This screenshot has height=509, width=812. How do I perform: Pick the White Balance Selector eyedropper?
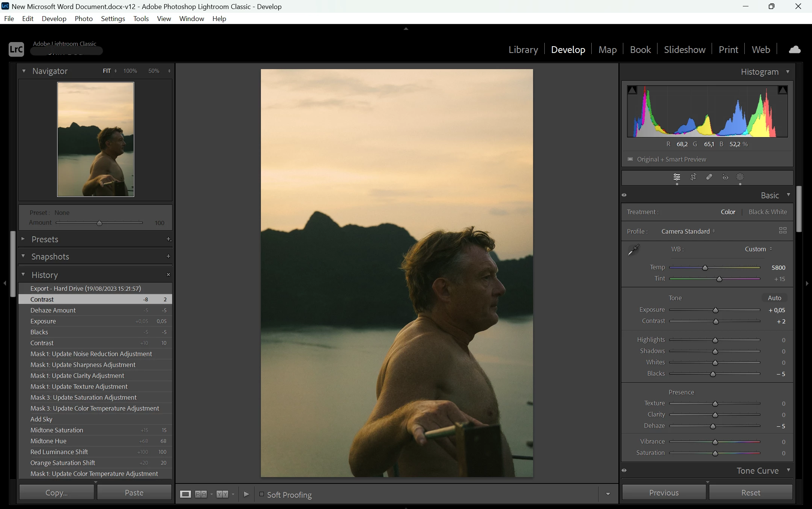[633, 250]
